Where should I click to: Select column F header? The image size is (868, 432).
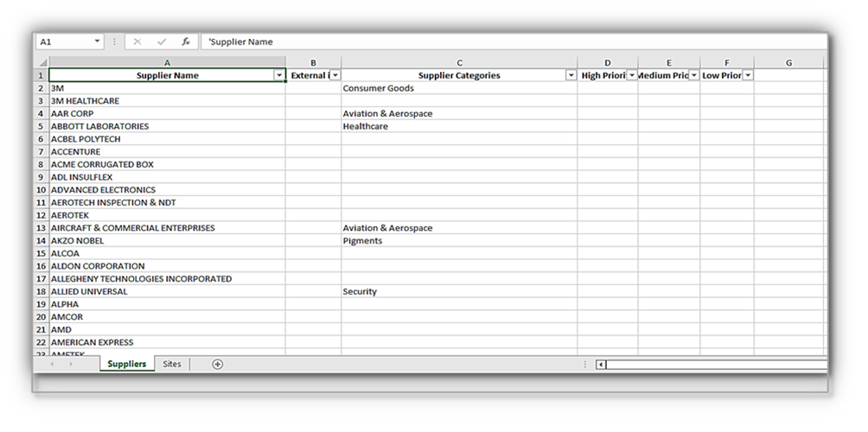[727, 63]
